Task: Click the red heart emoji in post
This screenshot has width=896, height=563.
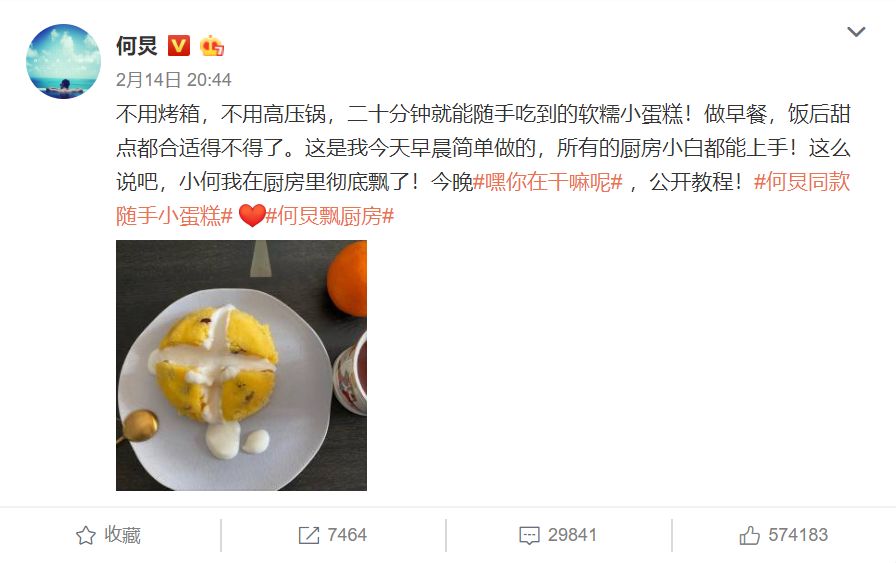Action: [x=251, y=216]
